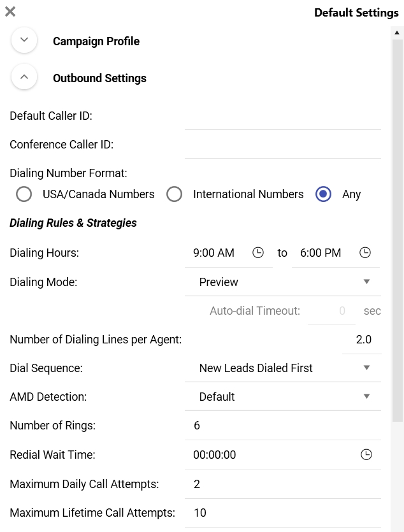The image size is (404, 532).
Task: Click the scrollbar up arrow
Action: coord(398,32)
